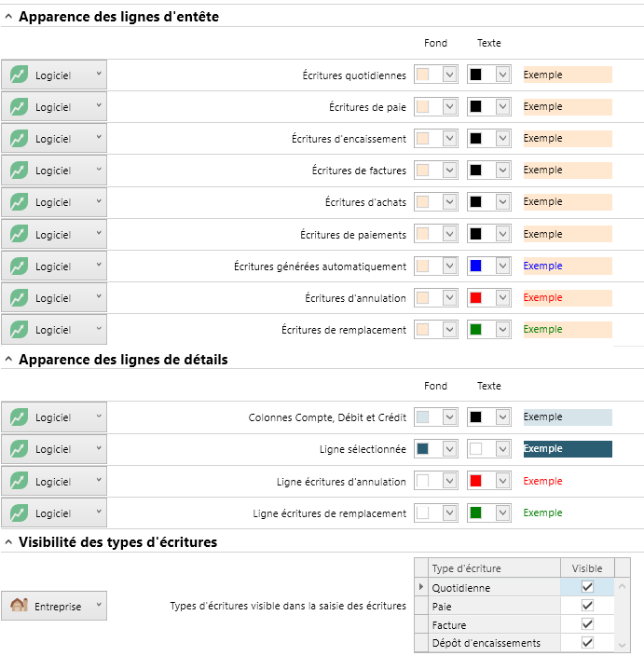Click the Entreprise barn icon

pyautogui.click(x=20, y=605)
